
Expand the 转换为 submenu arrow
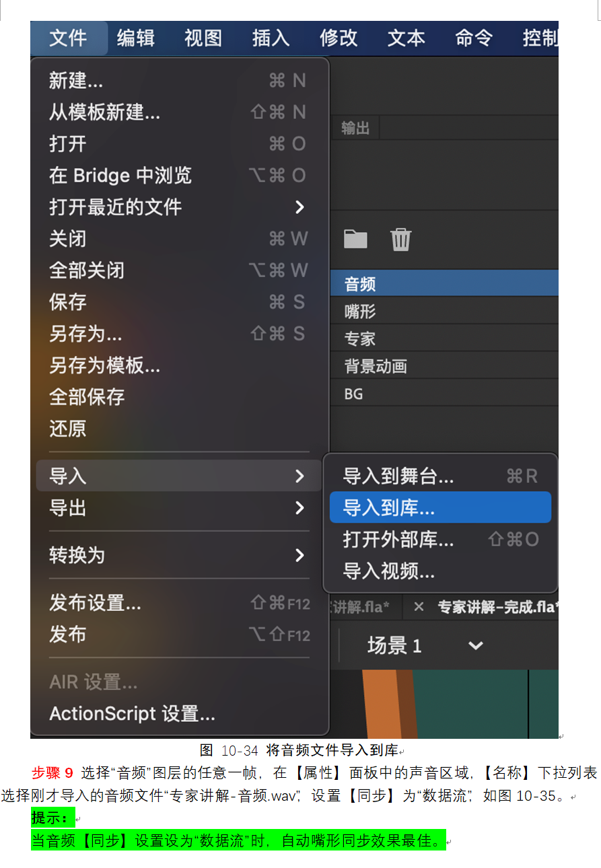(x=300, y=555)
